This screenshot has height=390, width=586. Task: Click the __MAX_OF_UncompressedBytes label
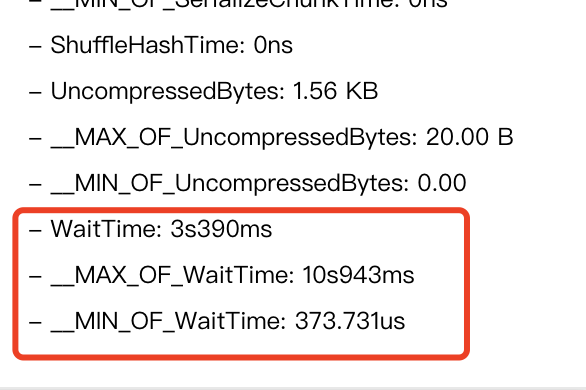click(x=234, y=138)
